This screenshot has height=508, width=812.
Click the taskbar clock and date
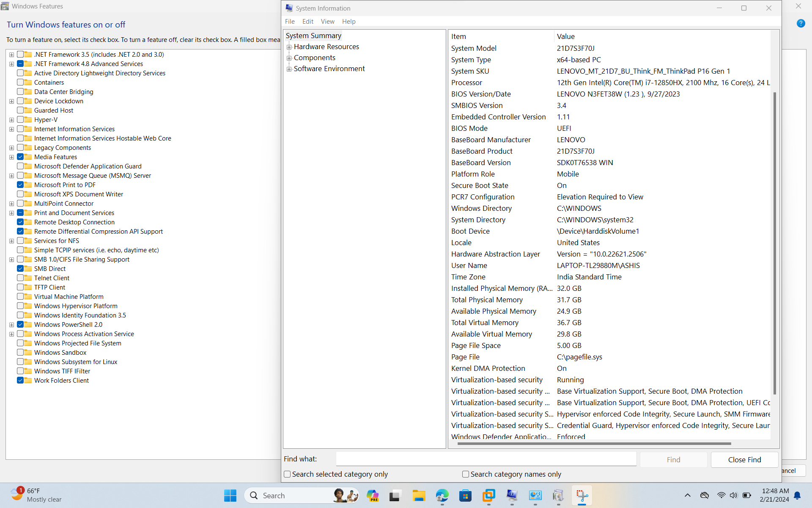point(774,495)
